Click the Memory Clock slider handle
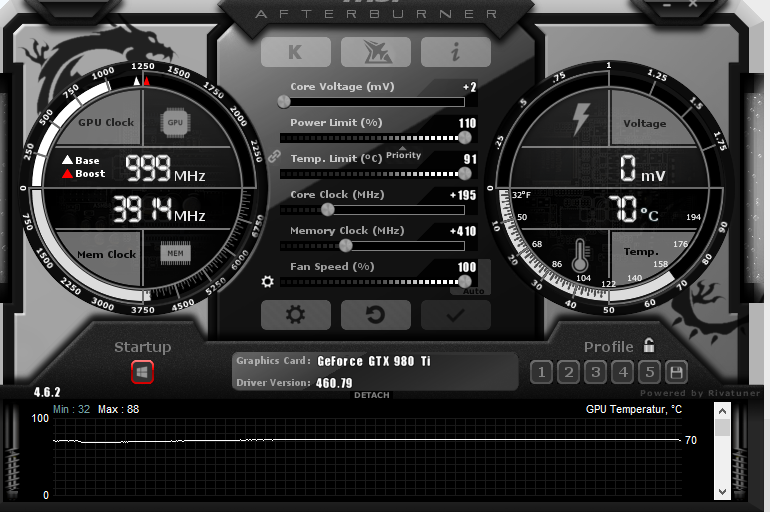This screenshot has width=770, height=512. (x=346, y=245)
